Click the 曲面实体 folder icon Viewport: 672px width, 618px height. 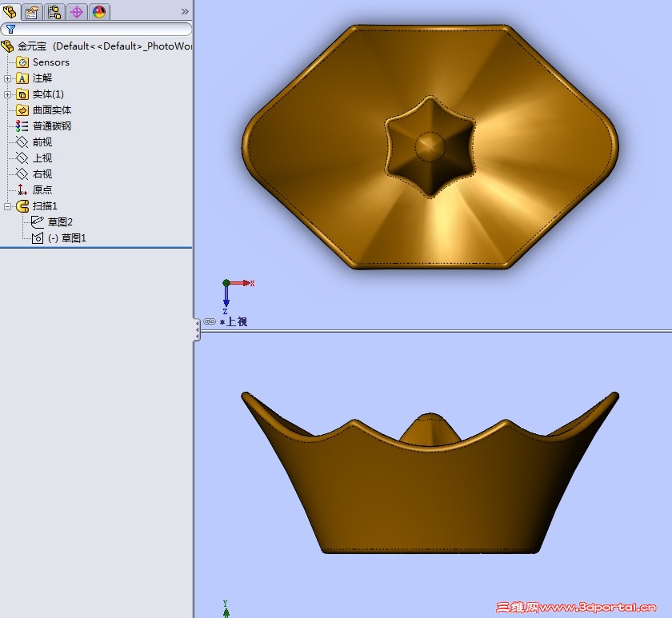coord(22,110)
